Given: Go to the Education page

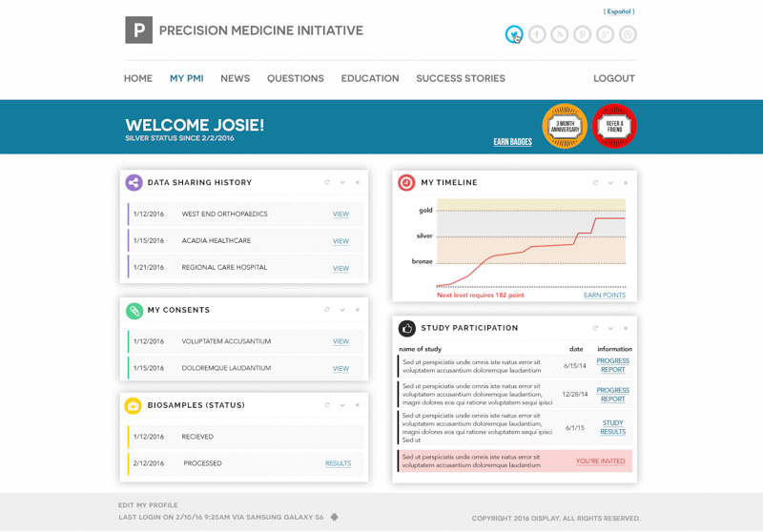Looking at the screenshot, I should tap(370, 78).
